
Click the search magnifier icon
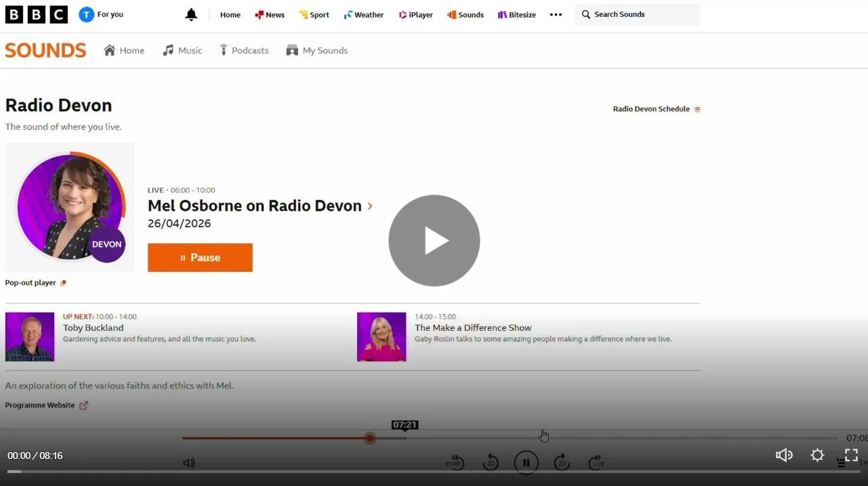tap(586, 14)
